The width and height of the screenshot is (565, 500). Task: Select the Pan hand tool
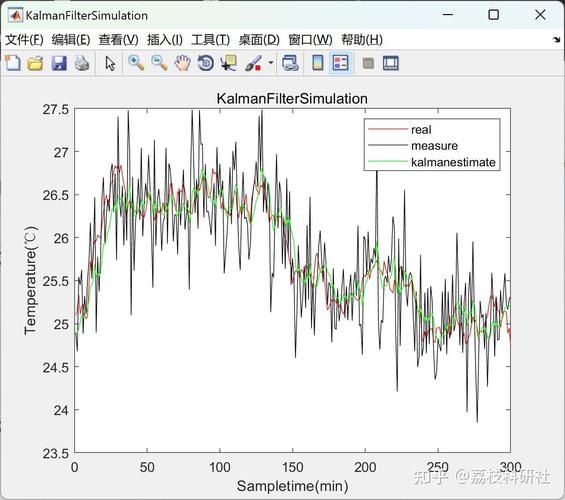182,63
